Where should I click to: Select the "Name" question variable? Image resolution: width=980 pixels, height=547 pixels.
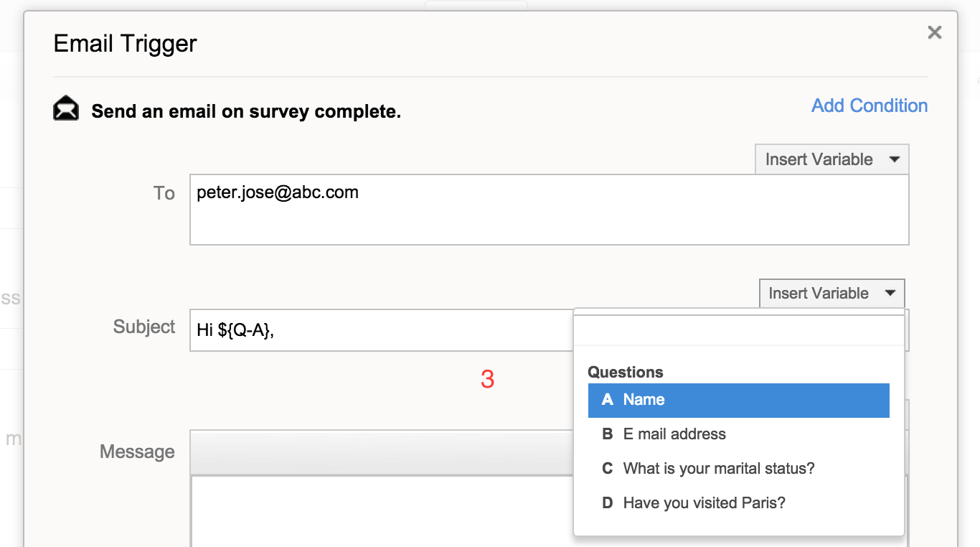pyautogui.click(x=738, y=400)
